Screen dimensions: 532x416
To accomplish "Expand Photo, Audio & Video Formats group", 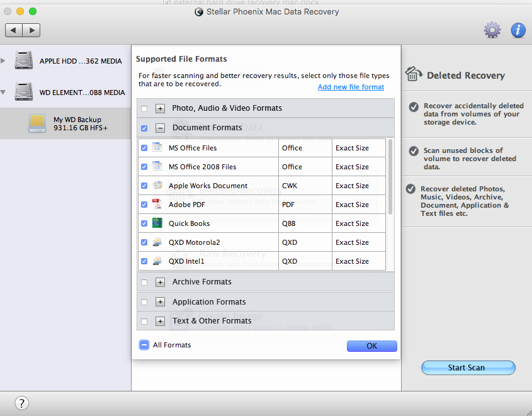I will point(160,108).
